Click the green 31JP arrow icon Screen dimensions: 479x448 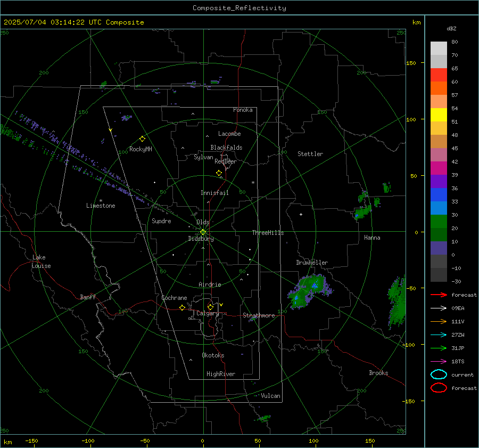[439, 348]
